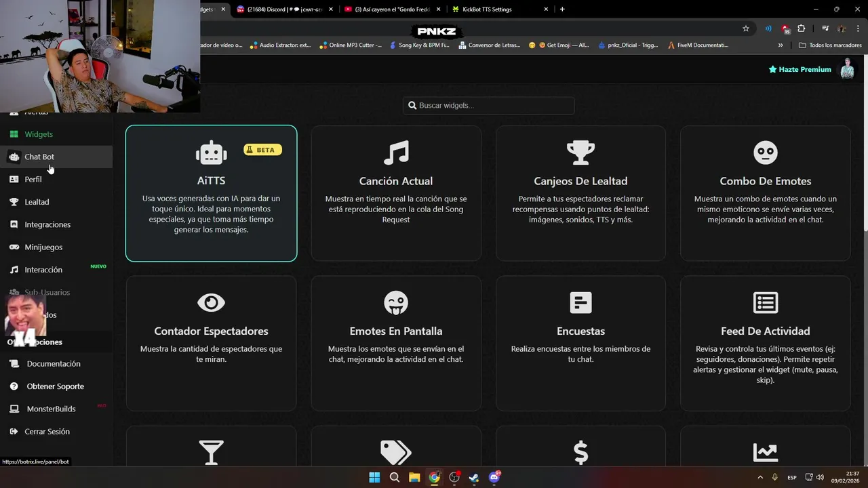Viewport: 868px width, 488px height.
Task: Open the Get Emoji bookmark
Action: click(559, 45)
